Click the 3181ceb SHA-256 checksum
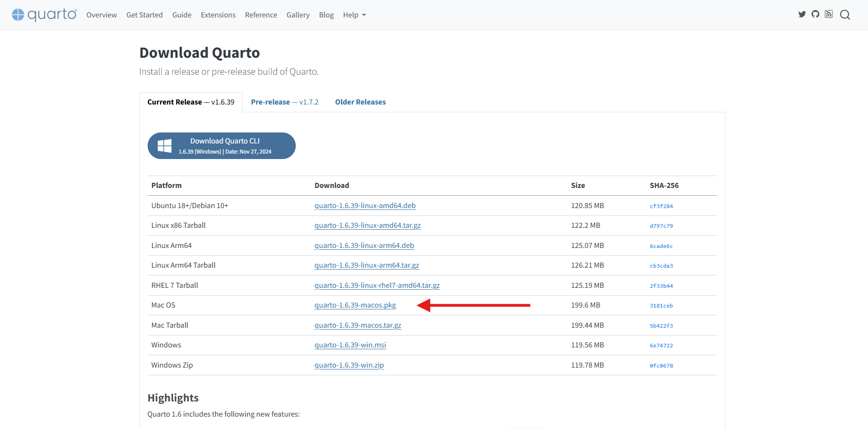Image resolution: width=868 pixels, height=429 pixels. [661, 306]
